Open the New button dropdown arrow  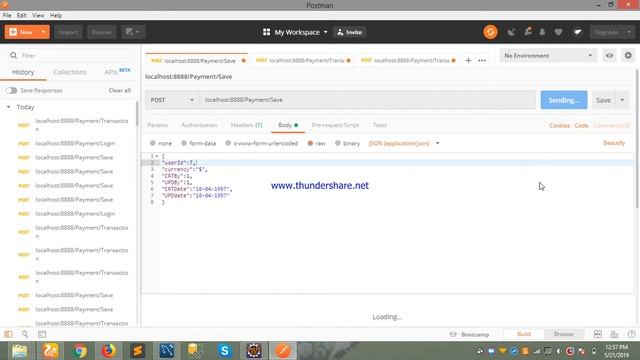[x=44, y=32]
